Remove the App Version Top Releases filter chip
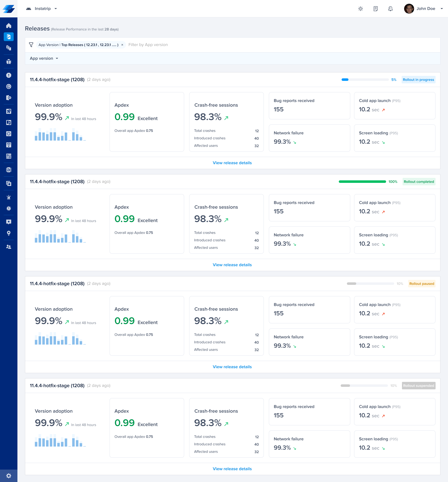 click(122, 45)
